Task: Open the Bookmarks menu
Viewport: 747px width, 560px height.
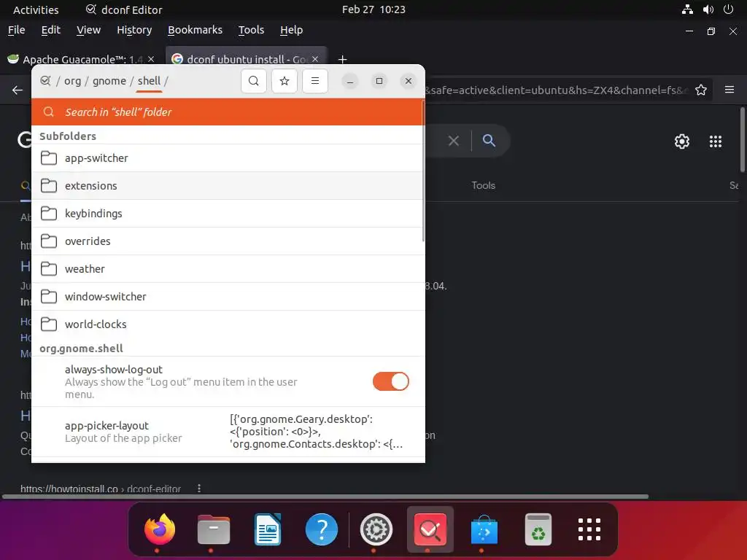Action: pos(195,30)
